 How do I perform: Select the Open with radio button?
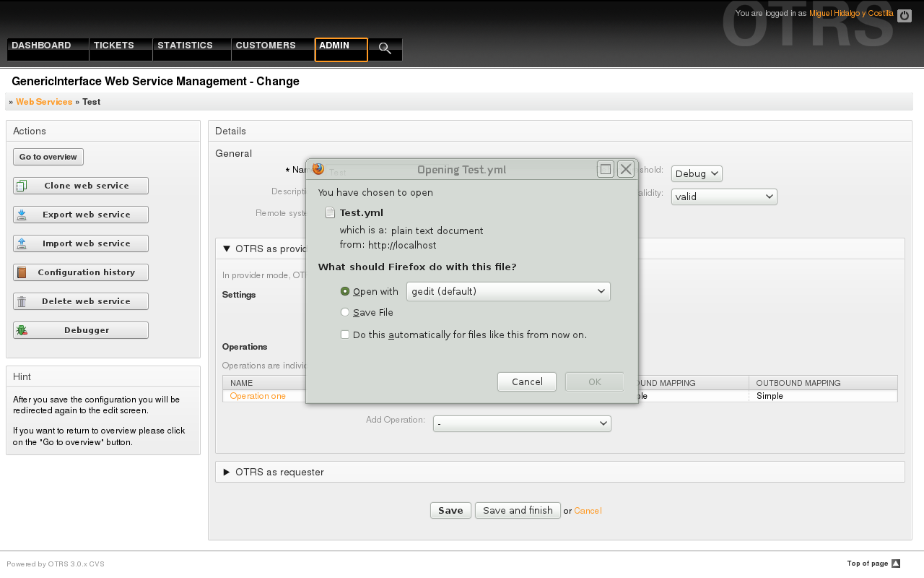point(345,291)
